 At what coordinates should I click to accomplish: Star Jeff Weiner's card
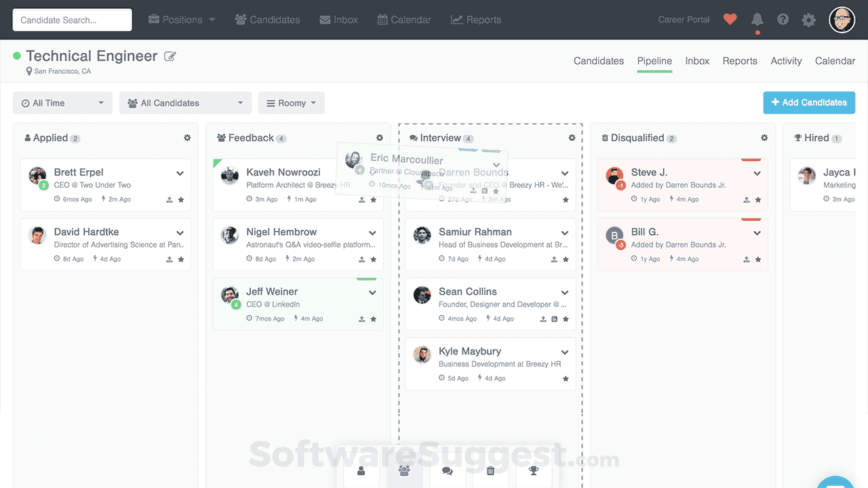click(x=374, y=319)
